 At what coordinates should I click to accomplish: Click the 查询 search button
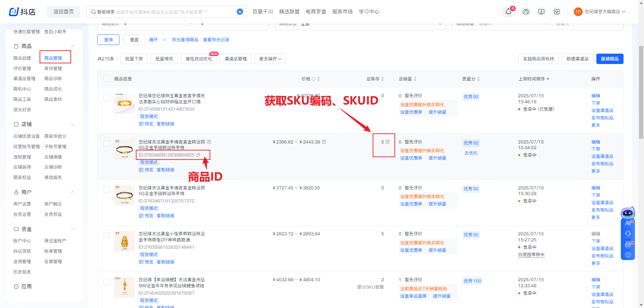[108, 40]
